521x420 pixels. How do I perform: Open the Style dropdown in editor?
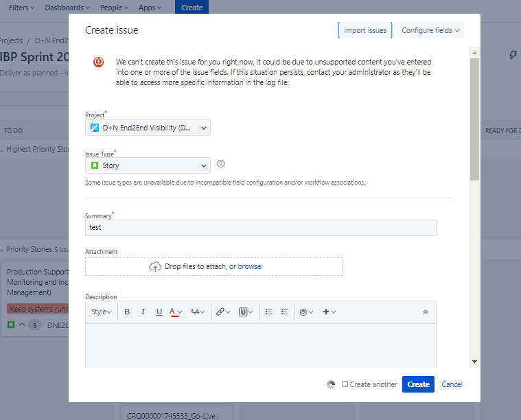click(102, 312)
